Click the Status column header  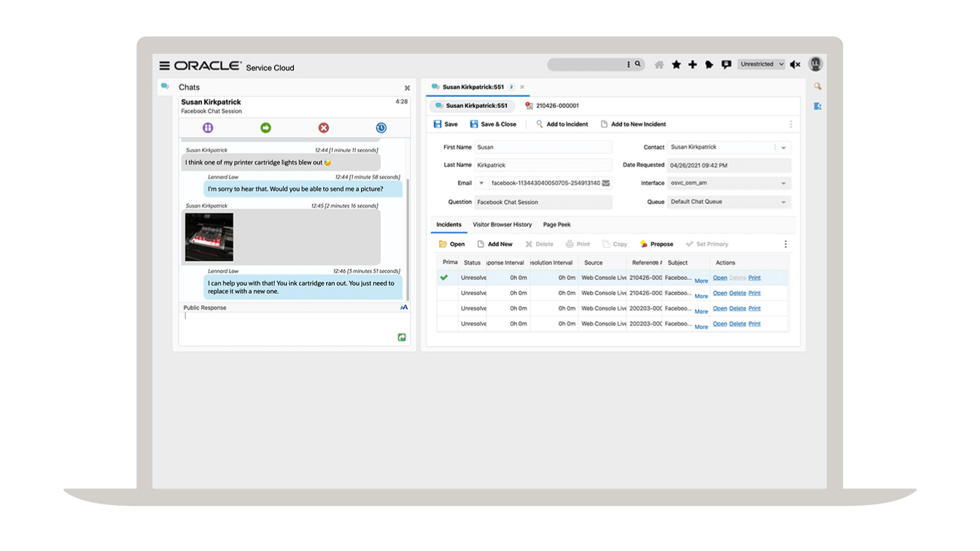tap(472, 262)
